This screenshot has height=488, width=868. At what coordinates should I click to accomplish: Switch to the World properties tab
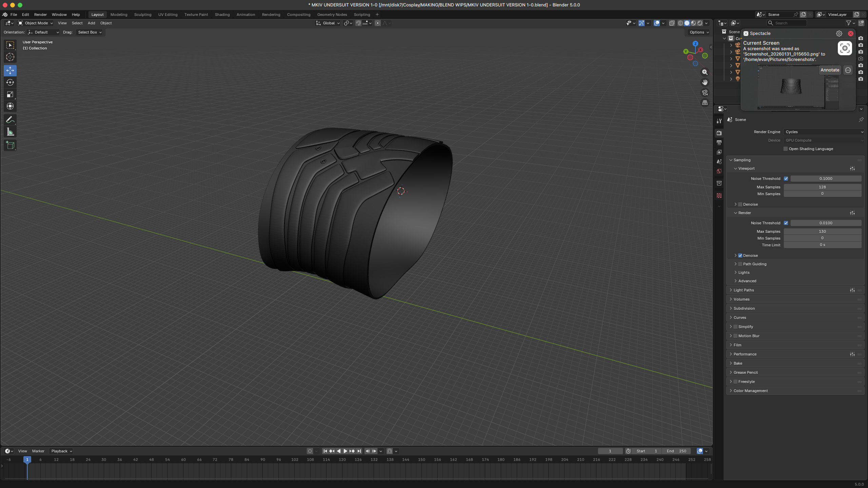coord(719,171)
